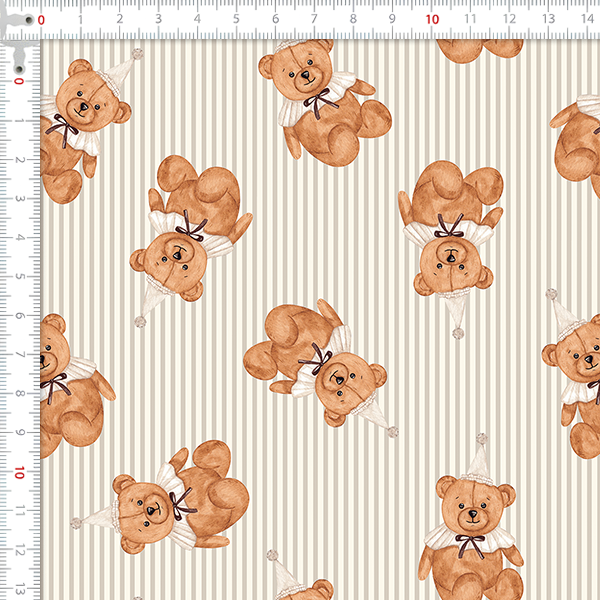Select number 2 on the vertical ruler
The height and width of the screenshot is (600, 600).
(19, 160)
